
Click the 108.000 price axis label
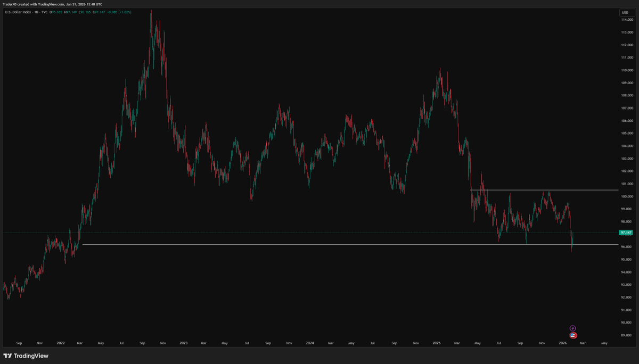pos(626,95)
